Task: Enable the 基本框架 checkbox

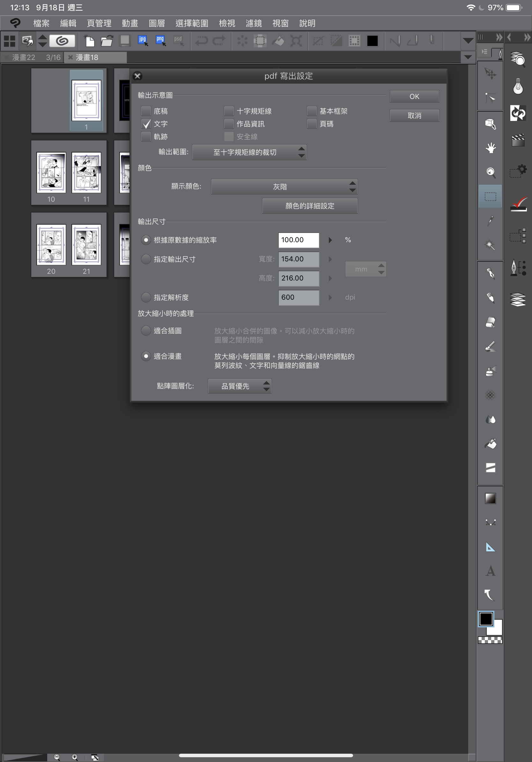Action: [312, 111]
